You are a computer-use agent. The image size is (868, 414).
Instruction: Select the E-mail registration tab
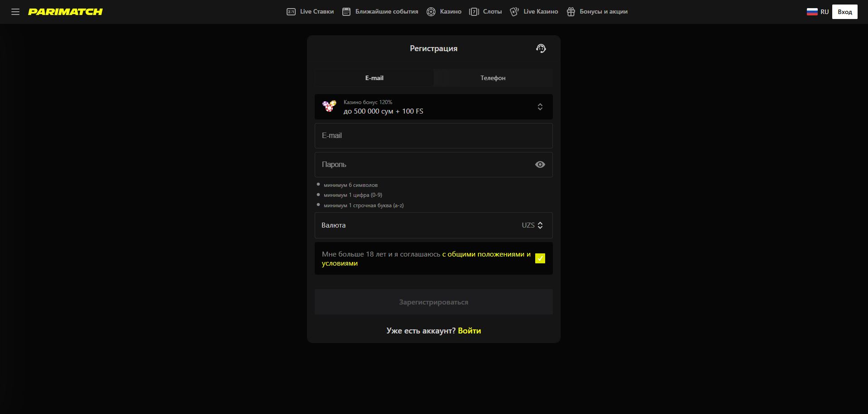click(374, 78)
